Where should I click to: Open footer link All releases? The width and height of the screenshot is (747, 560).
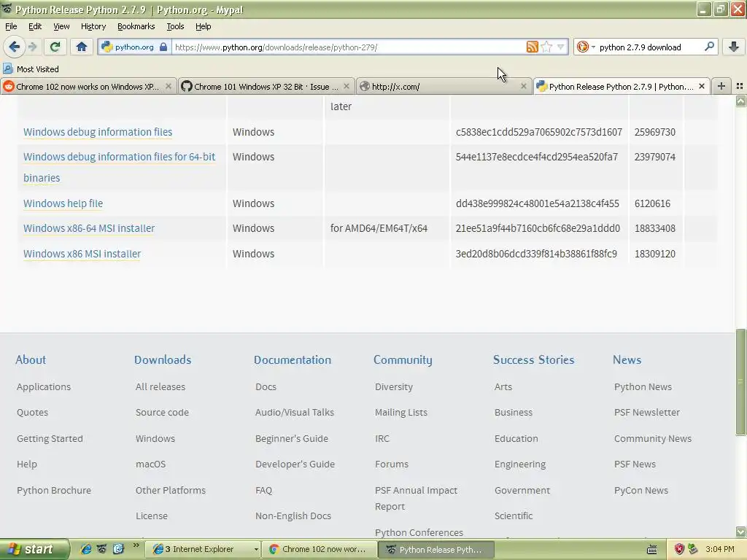(x=160, y=386)
